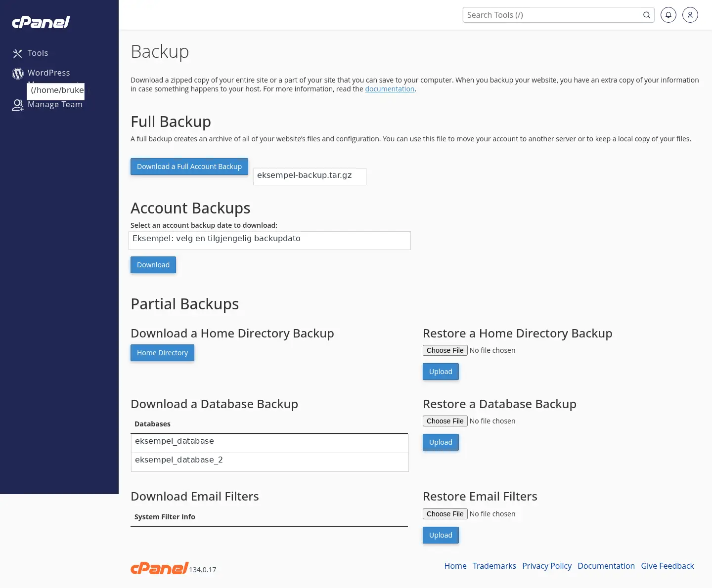Click the search magnifier icon
Screen dimensions: 712x588
[x=647, y=15]
